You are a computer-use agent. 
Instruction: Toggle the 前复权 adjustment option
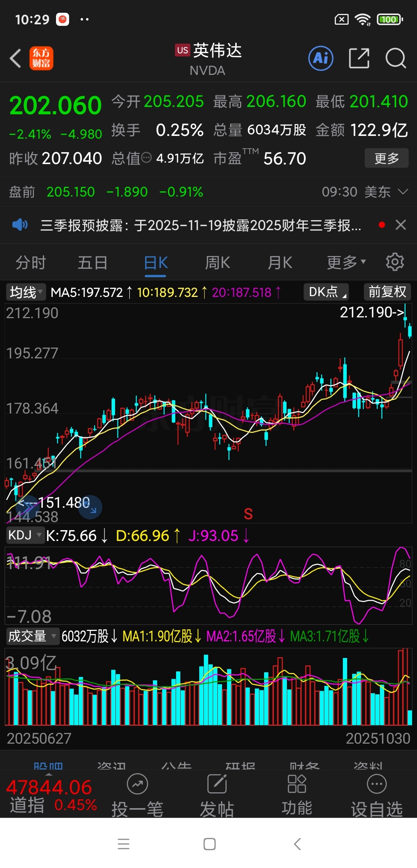[387, 292]
